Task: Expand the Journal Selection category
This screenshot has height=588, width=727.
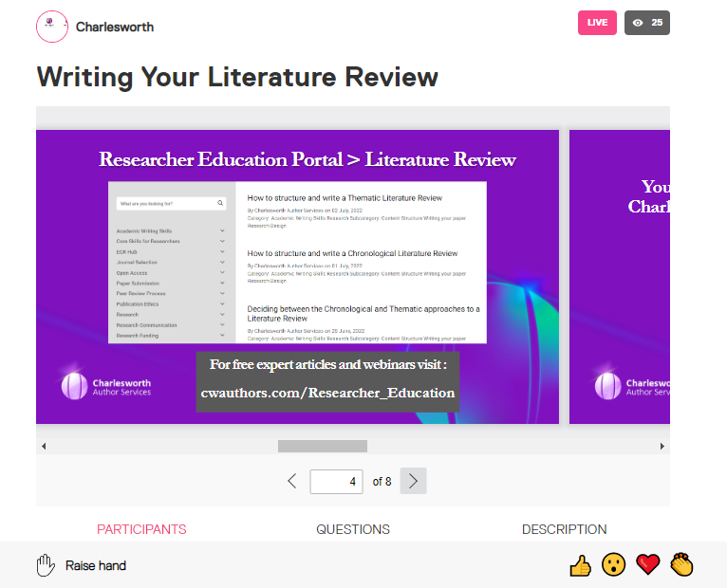Action: pyautogui.click(x=171, y=263)
